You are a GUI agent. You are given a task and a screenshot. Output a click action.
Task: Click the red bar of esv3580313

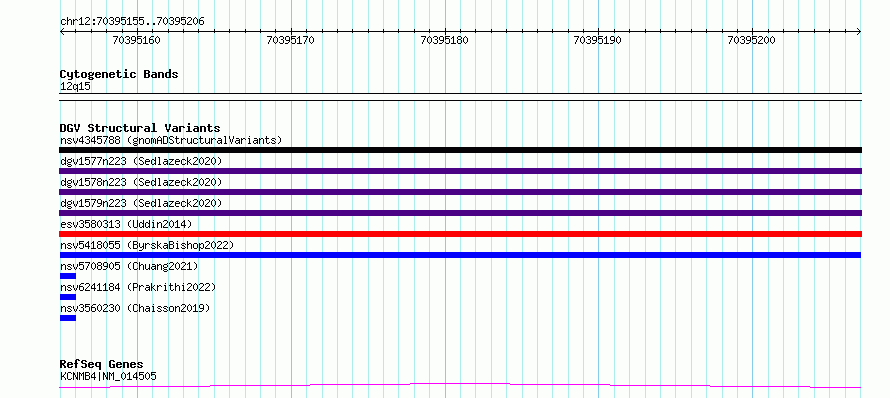460,234
